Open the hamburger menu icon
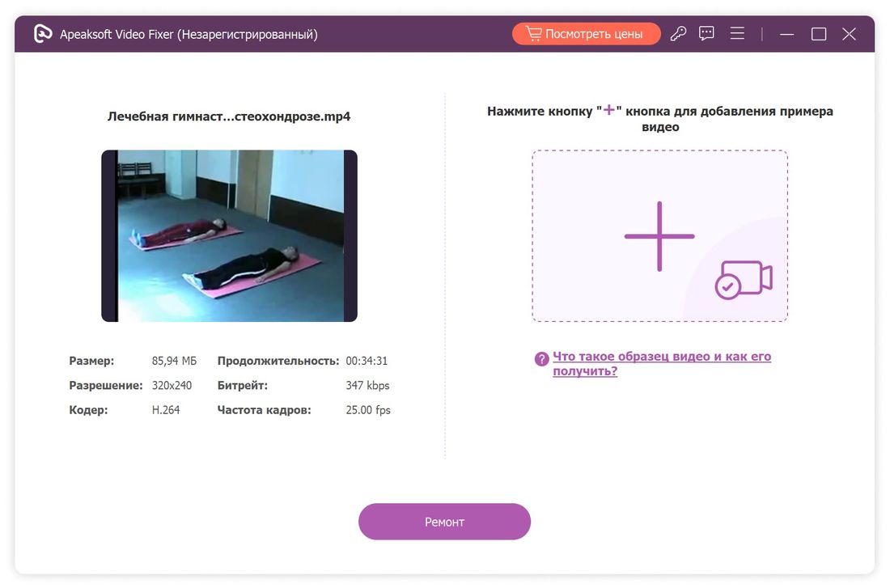 (x=737, y=33)
